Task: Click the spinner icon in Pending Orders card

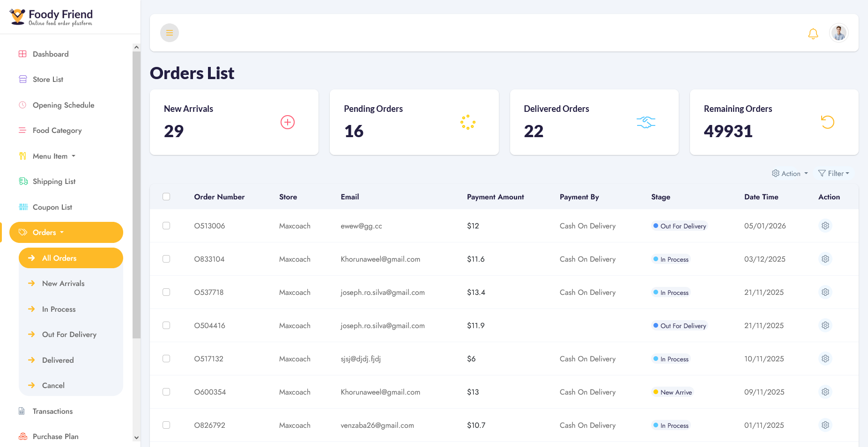Action: pyautogui.click(x=468, y=122)
